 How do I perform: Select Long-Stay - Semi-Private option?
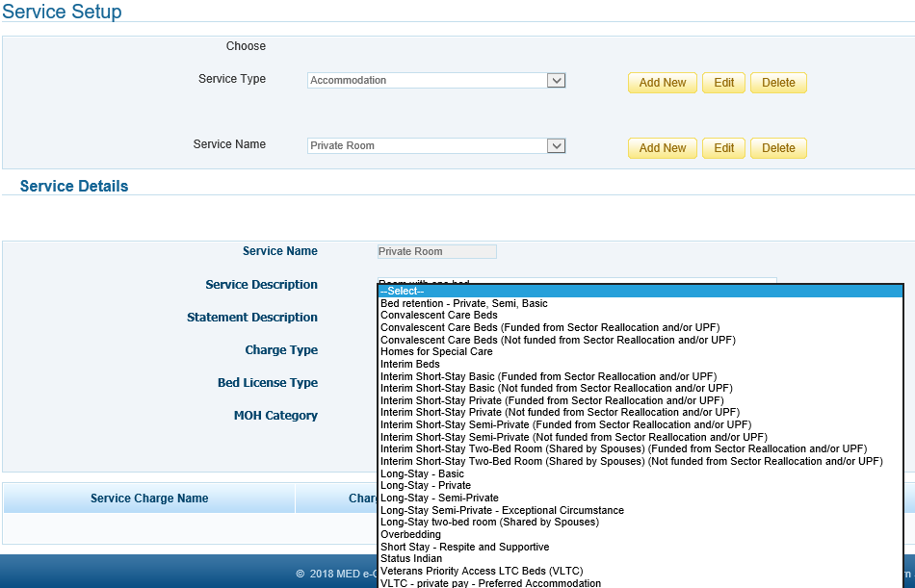point(439,499)
